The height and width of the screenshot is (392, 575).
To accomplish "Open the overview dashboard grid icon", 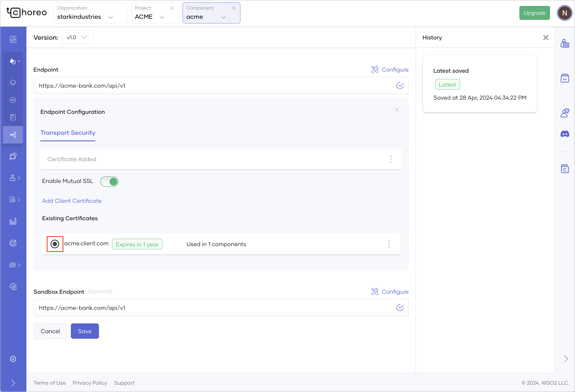I will [x=13, y=39].
